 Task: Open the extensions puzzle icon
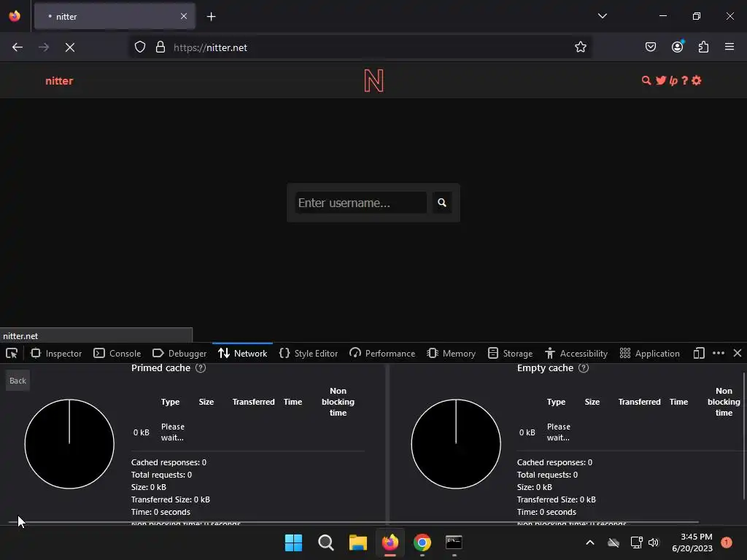click(703, 47)
